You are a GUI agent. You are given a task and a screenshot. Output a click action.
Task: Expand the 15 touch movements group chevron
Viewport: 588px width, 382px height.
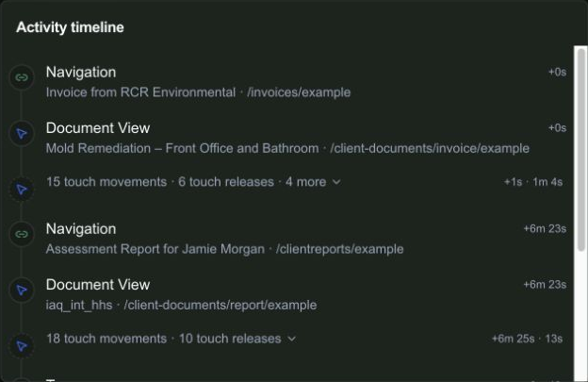[x=336, y=182]
